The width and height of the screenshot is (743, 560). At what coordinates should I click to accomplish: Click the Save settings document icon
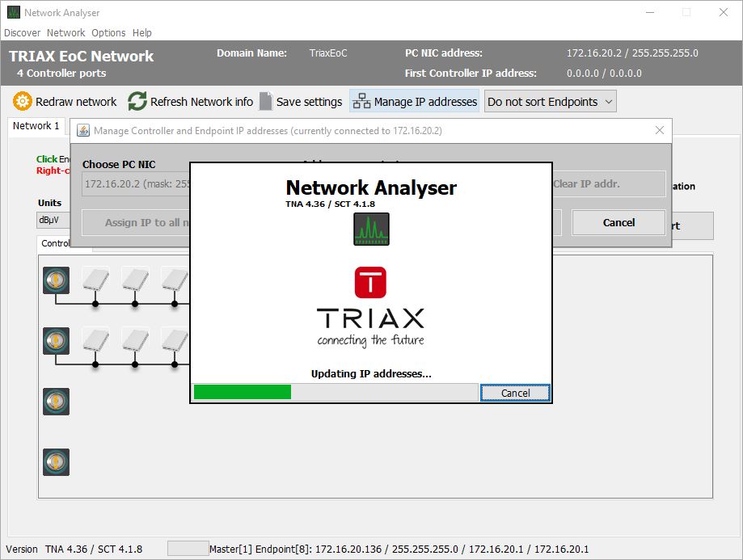pyautogui.click(x=266, y=101)
